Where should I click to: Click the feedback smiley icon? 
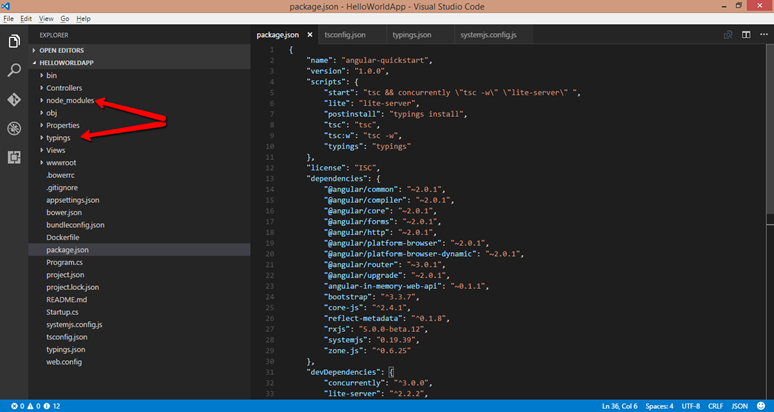point(761,406)
